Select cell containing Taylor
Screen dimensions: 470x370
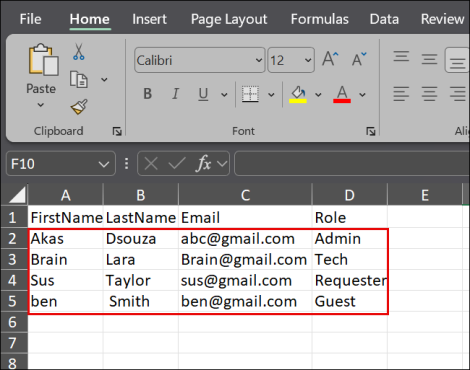coord(141,280)
